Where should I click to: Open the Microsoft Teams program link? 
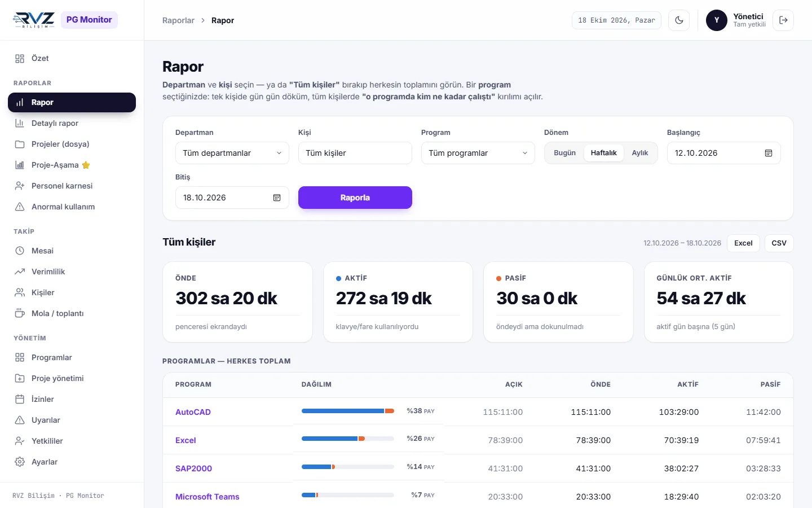click(208, 497)
